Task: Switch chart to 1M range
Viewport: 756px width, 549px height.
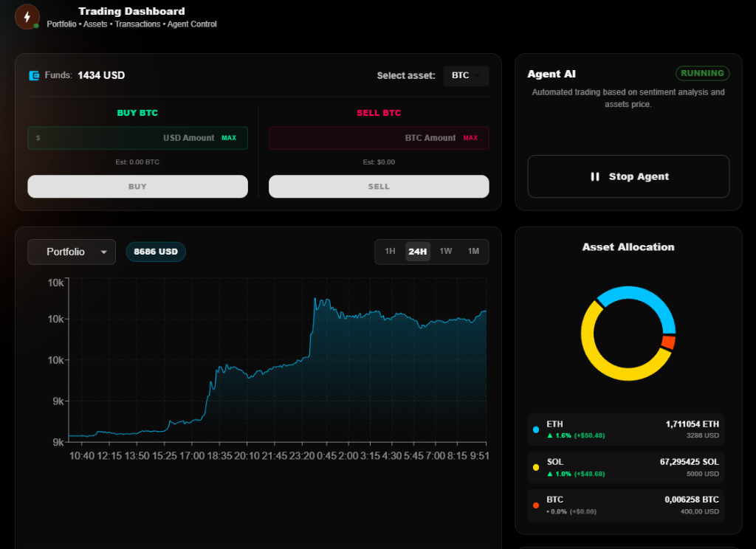Action: (473, 251)
